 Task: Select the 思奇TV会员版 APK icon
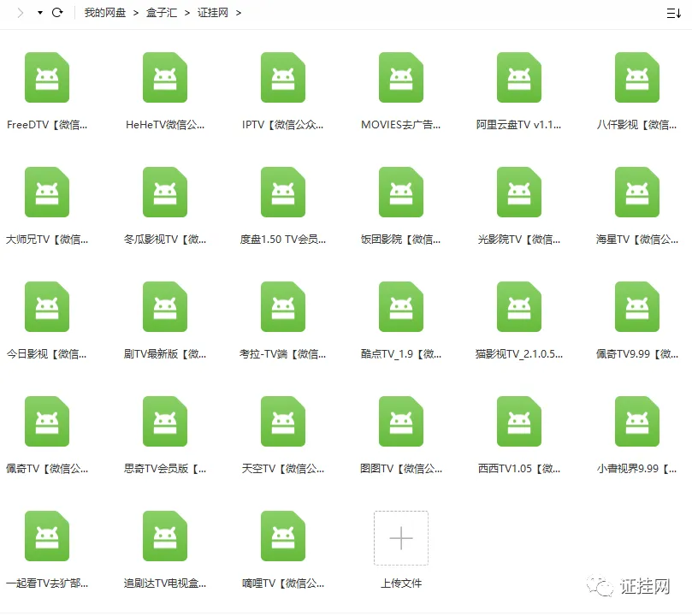click(x=165, y=422)
